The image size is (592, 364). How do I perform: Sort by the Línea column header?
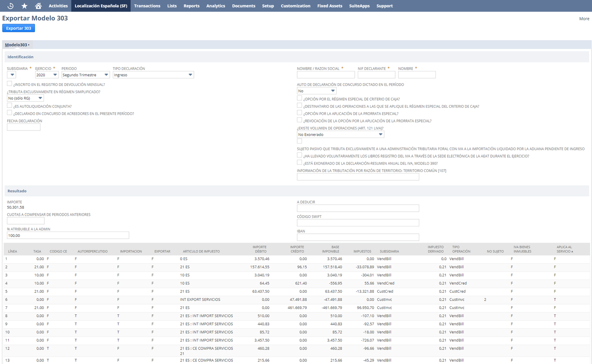pyautogui.click(x=13, y=251)
